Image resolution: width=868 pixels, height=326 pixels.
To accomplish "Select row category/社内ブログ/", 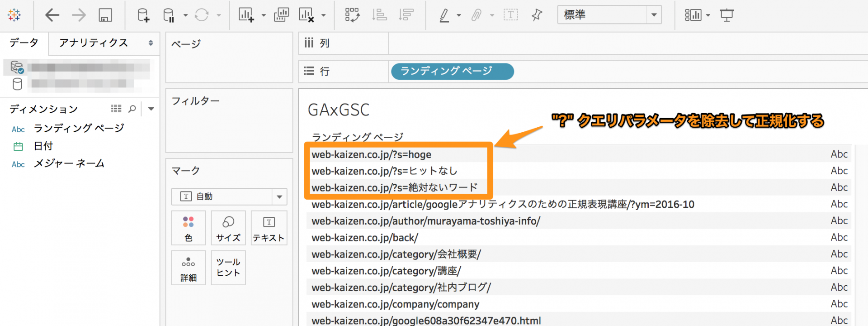I will pos(401,288).
